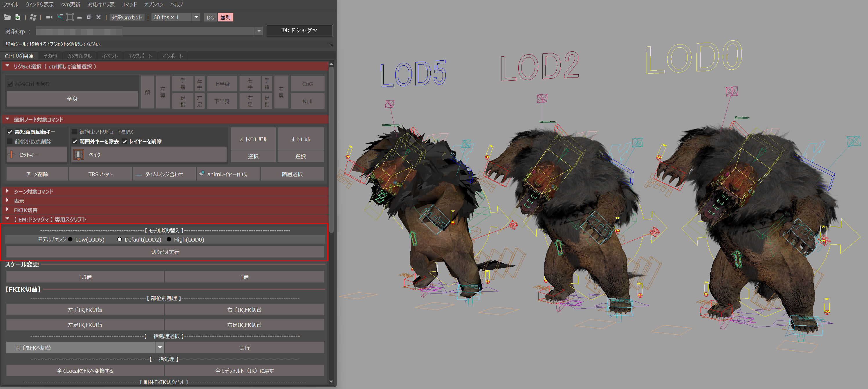The width and height of the screenshot is (868, 389).
Task: Click the pink 並列 mode button
Action: coord(225,17)
